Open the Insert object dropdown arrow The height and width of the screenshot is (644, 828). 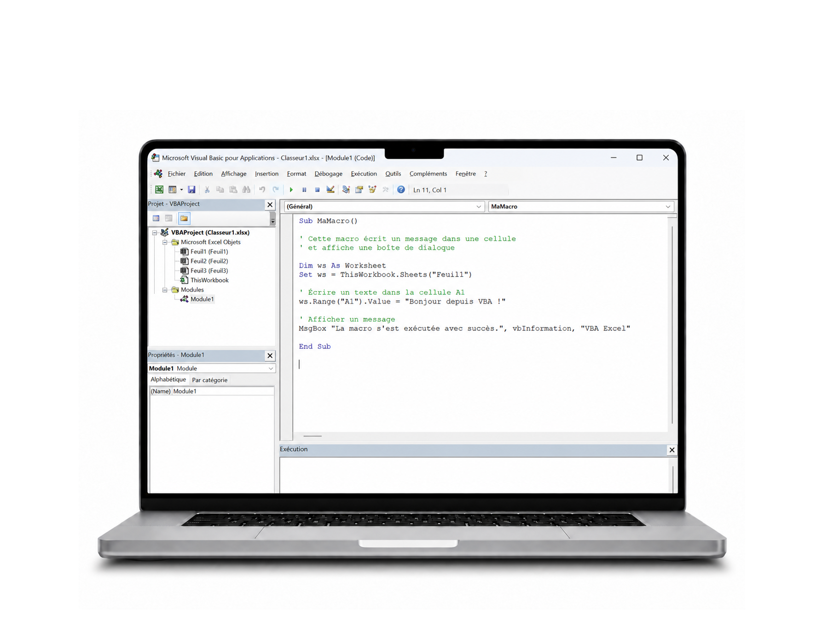(x=181, y=190)
